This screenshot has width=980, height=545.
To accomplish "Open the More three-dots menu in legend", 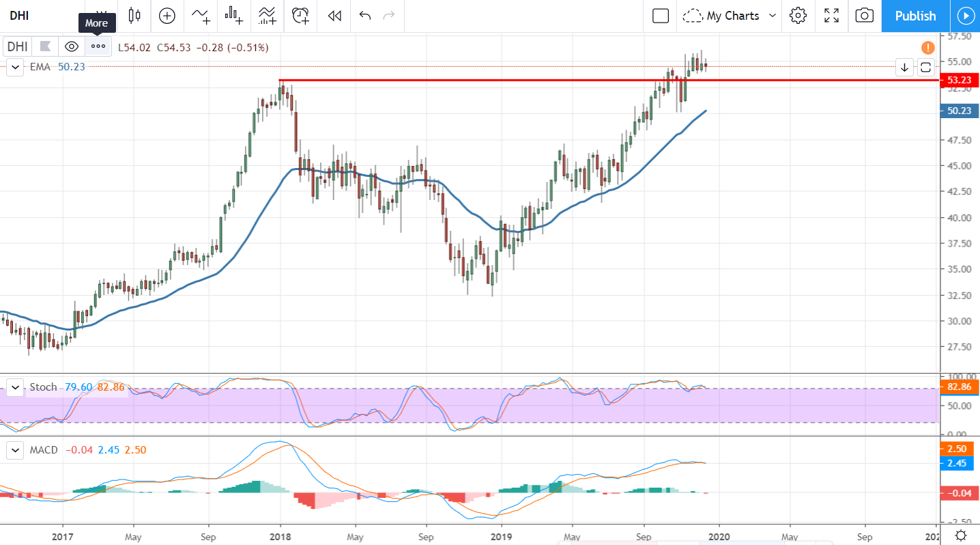I will pyautogui.click(x=98, y=46).
